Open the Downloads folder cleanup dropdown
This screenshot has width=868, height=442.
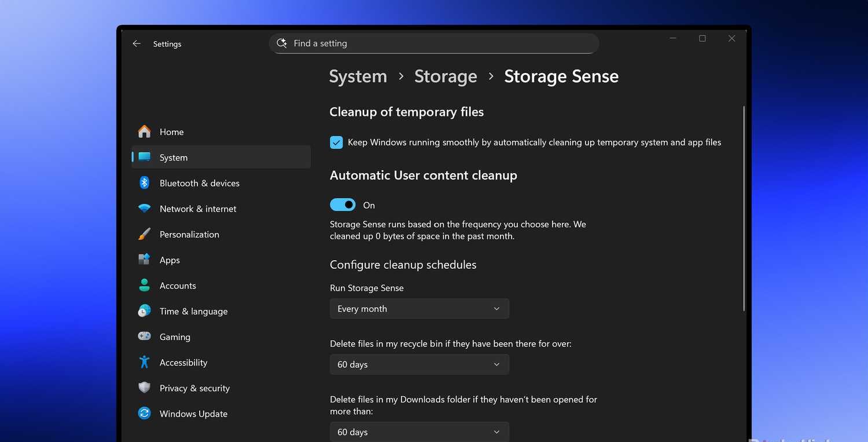[418, 432]
